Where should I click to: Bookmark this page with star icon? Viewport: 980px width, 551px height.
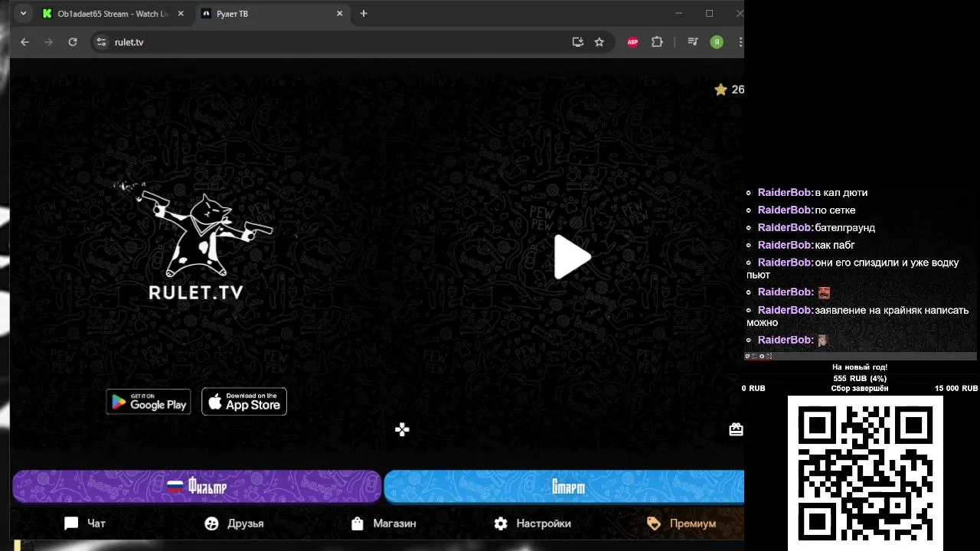pyautogui.click(x=599, y=42)
